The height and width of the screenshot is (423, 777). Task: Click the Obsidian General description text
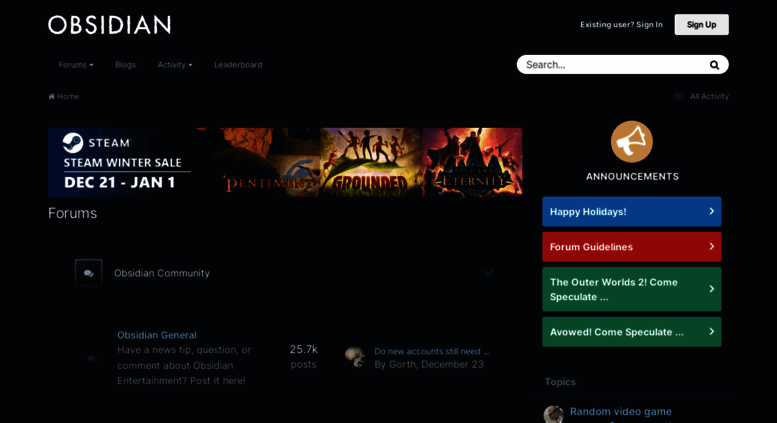click(x=184, y=366)
